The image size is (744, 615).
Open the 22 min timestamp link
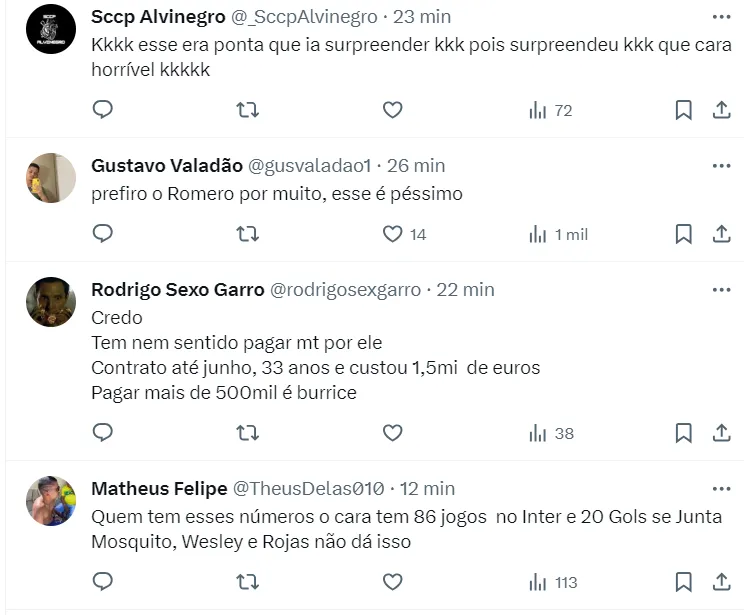(465, 289)
